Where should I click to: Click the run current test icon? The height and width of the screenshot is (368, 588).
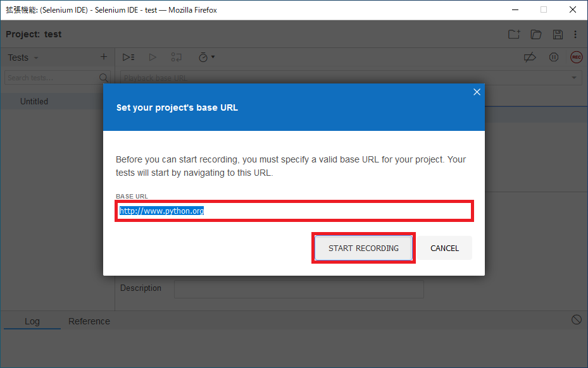[x=153, y=58]
